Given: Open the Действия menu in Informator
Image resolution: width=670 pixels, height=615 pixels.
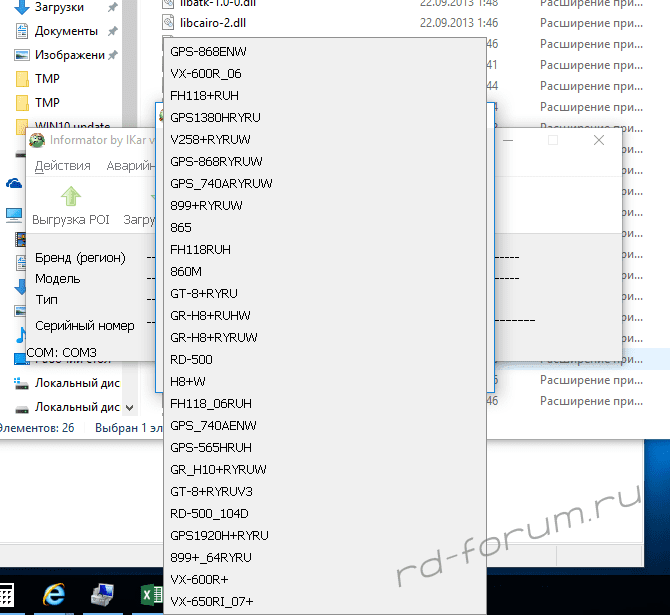Looking at the screenshot, I should (x=62, y=166).
